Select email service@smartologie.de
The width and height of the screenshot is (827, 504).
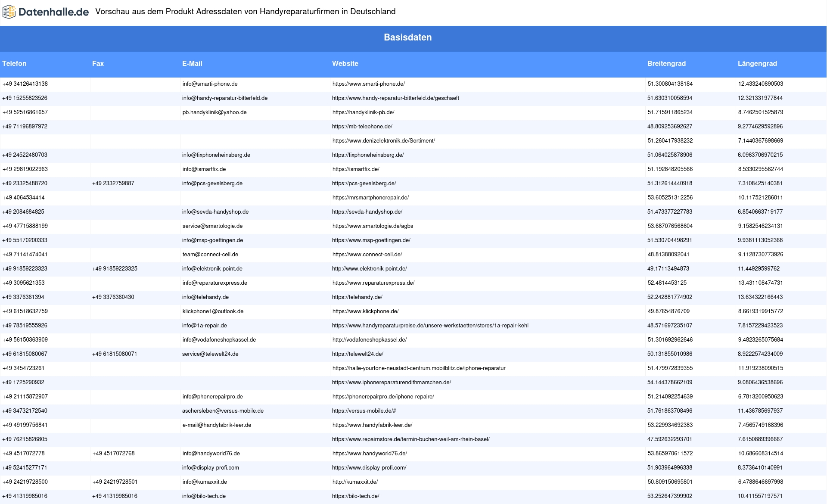pyautogui.click(x=212, y=226)
